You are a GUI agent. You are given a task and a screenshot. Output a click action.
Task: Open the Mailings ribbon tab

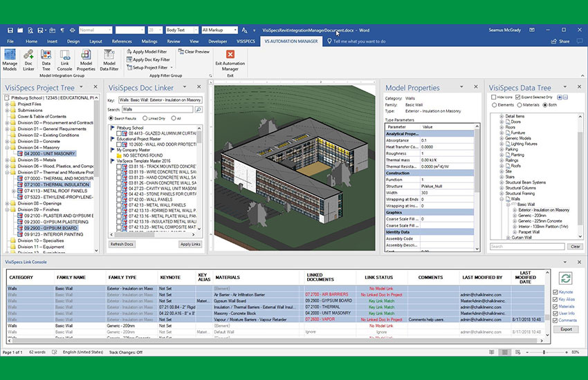pos(149,41)
